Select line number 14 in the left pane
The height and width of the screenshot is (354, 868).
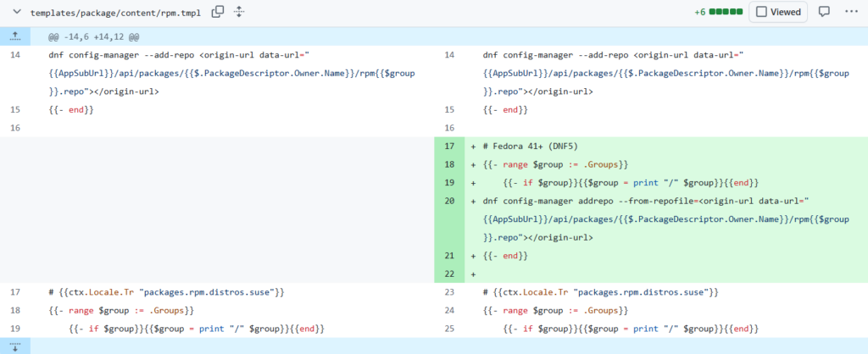click(x=15, y=55)
